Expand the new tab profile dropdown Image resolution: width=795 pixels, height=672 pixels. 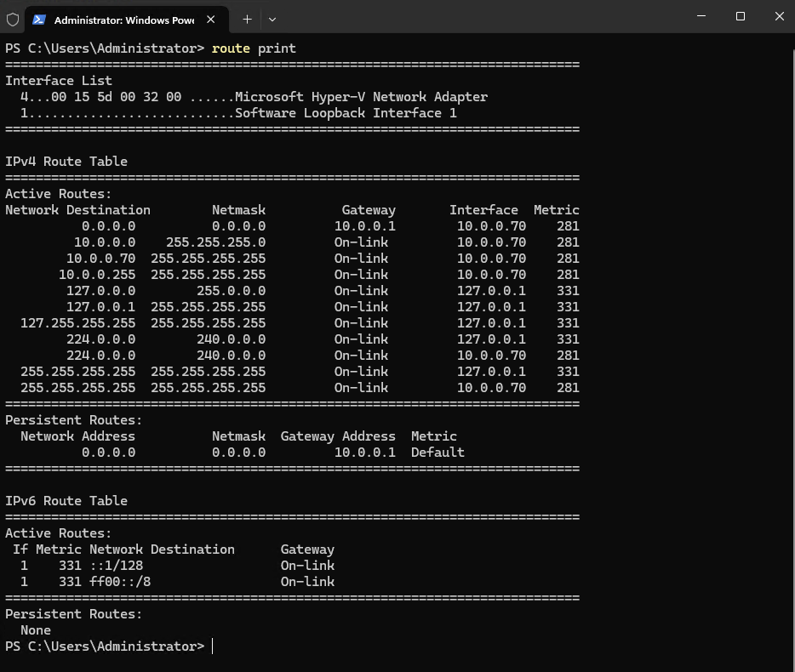coord(272,20)
